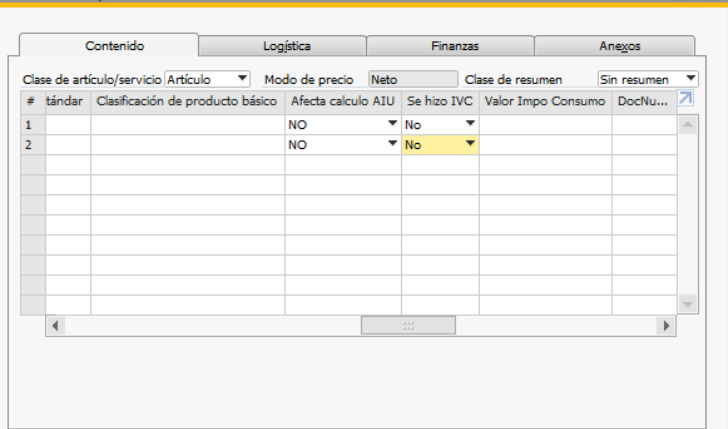The image size is (728, 429).
Task: Open the Clase de artículo/servicio dropdown
Action: pos(242,78)
